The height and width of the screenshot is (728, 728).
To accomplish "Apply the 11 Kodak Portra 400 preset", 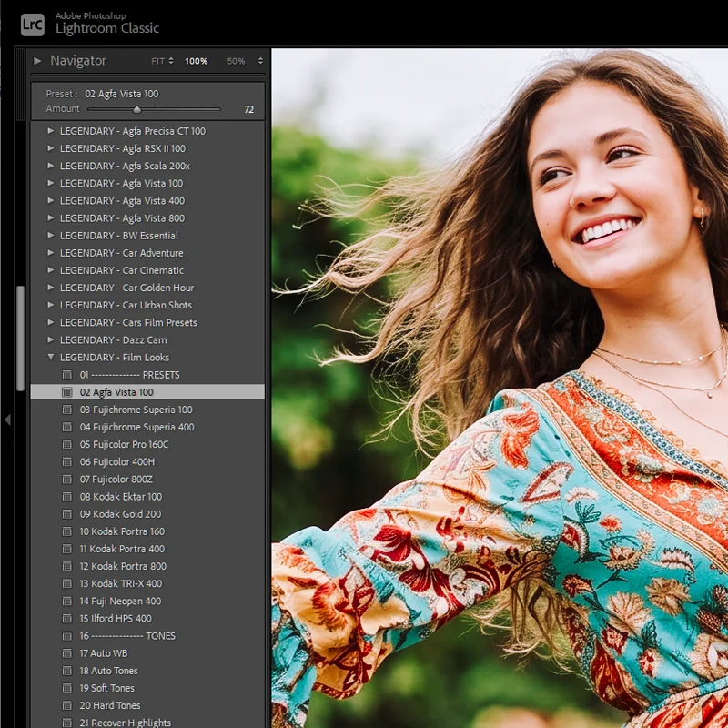I will pos(122,549).
